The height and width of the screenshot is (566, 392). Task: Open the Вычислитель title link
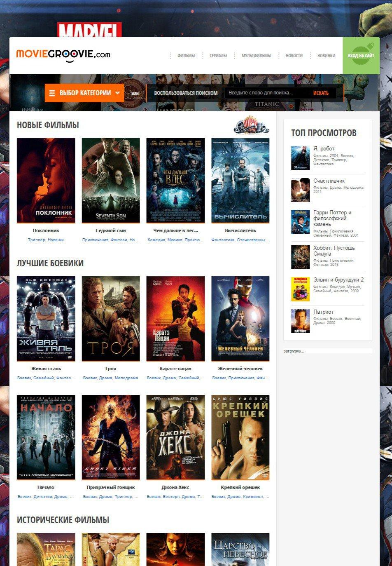point(240,230)
